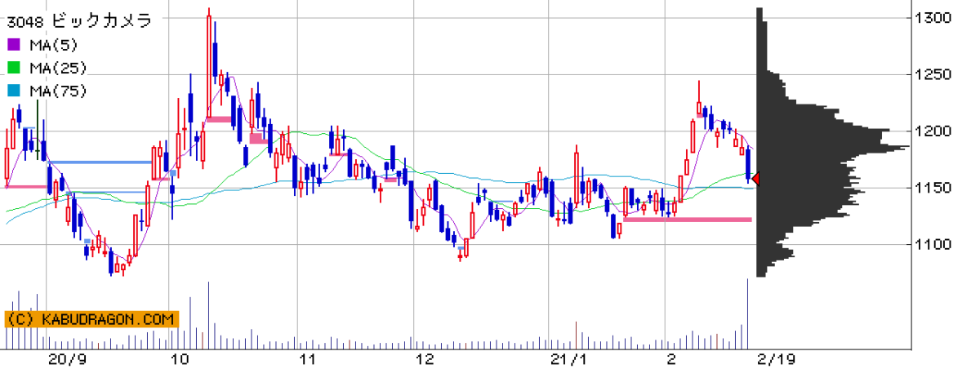The height and width of the screenshot is (369, 980).
Task: Click the green MA(25) legend swatch
Action: 13,67
